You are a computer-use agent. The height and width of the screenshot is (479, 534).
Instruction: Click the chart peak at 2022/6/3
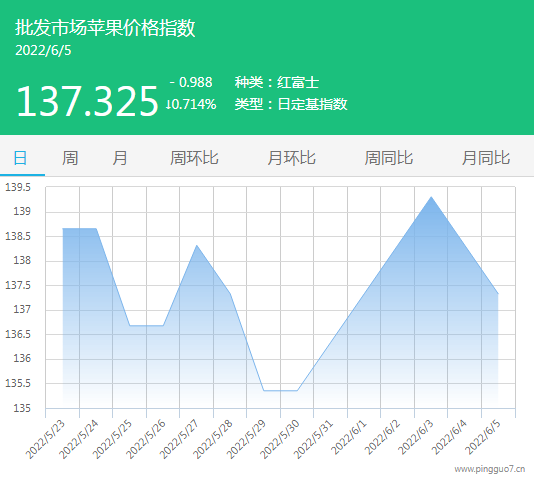point(431,197)
